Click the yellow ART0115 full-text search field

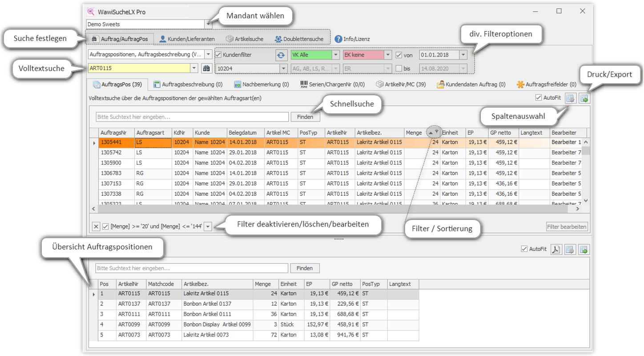(x=139, y=68)
